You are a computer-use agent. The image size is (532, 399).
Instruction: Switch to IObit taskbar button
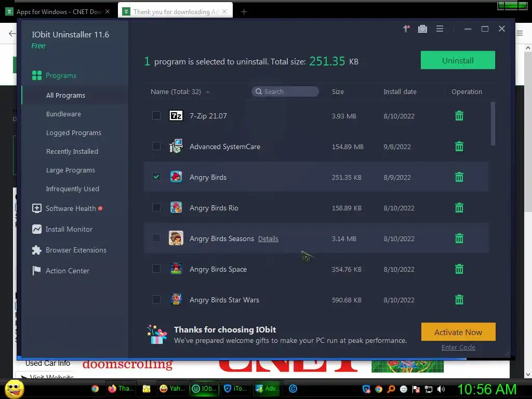(204, 389)
